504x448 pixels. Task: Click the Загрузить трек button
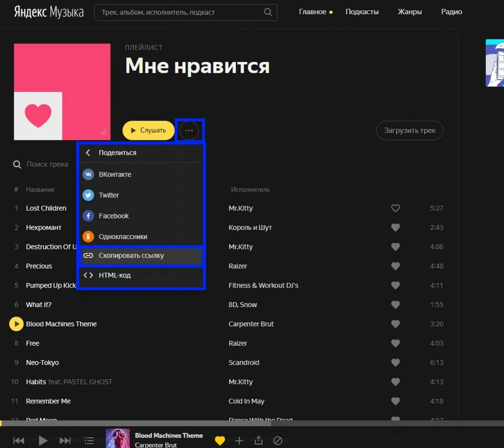click(x=410, y=130)
